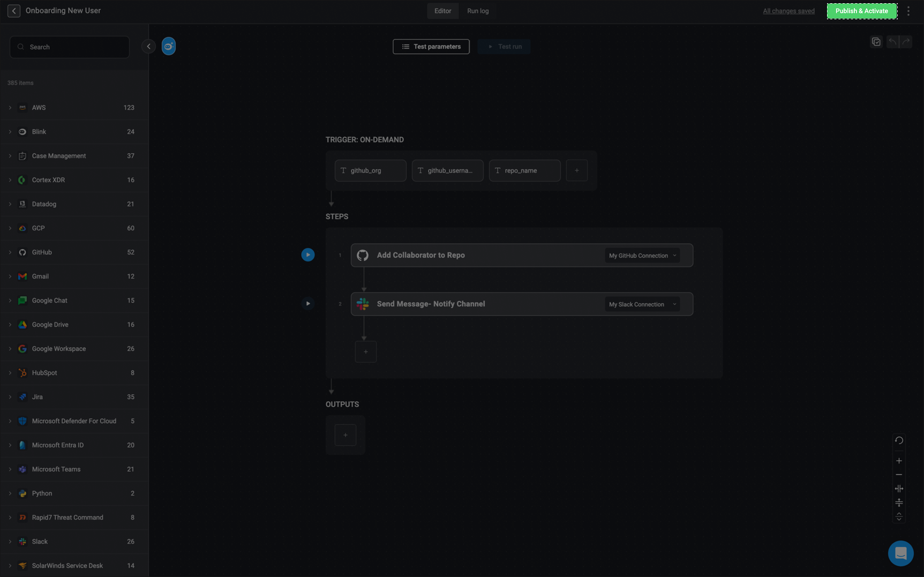
Task: Open the GCP category row
Action: [74, 228]
